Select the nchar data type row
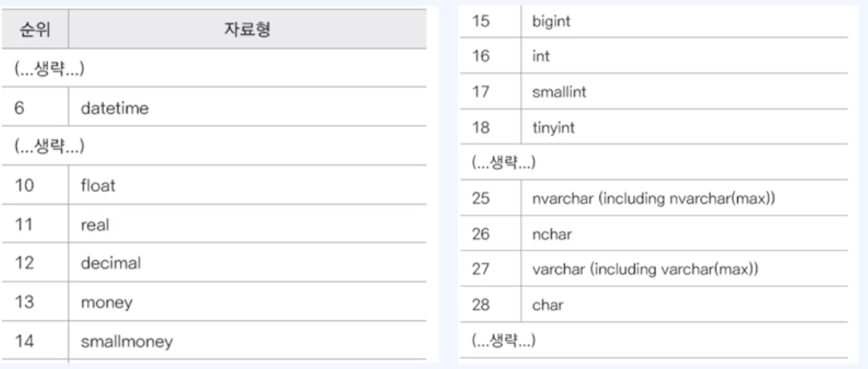 (654, 233)
